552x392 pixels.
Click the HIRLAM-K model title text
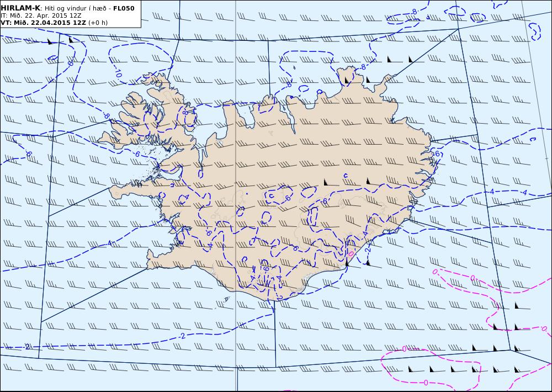(x=20, y=8)
